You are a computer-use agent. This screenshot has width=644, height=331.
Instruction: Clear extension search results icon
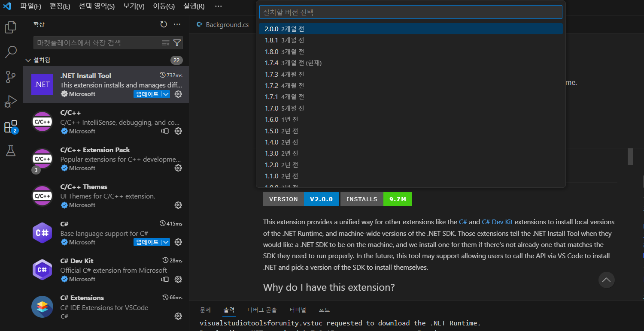pos(165,42)
